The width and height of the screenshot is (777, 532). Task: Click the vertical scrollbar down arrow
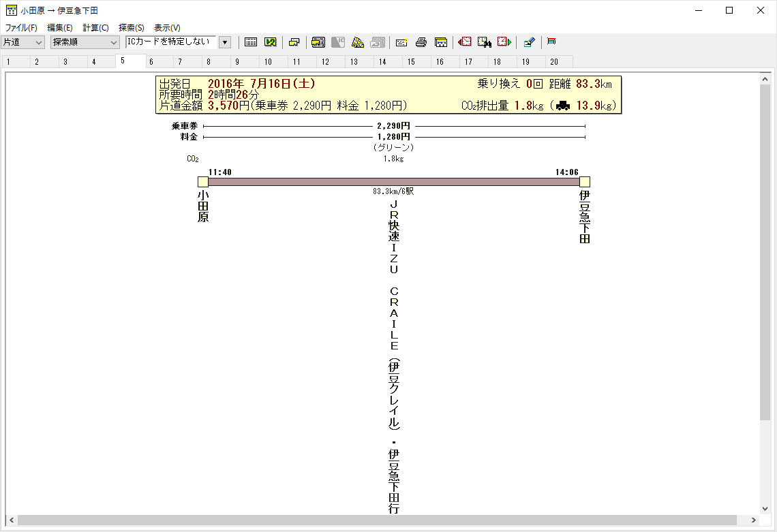tap(765, 508)
